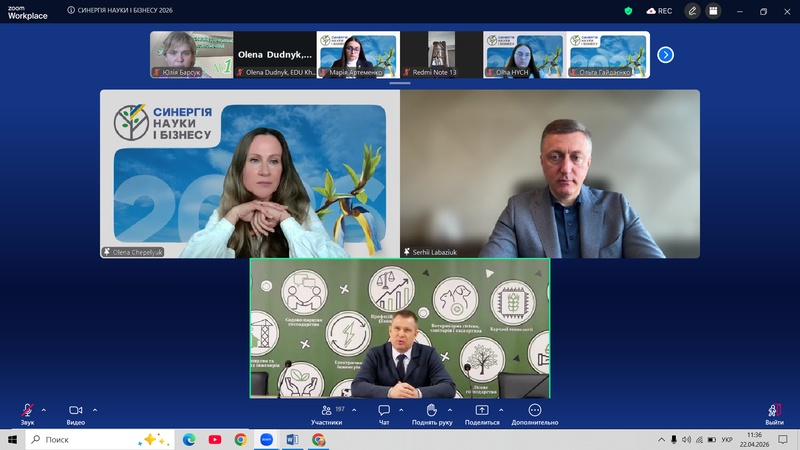This screenshot has width=800, height=450.
Task: Expand video settings arrow next to camera
Action: [95, 410]
